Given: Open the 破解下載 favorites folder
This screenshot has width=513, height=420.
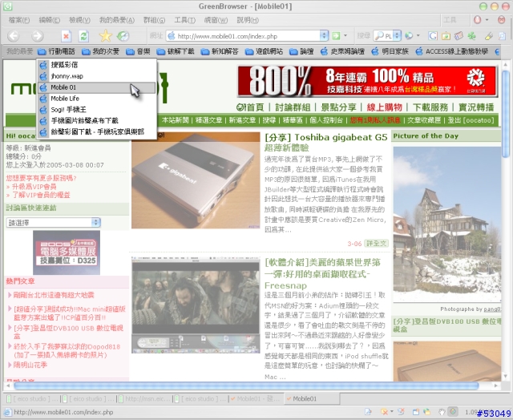Looking at the screenshot, I should coord(176,51).
